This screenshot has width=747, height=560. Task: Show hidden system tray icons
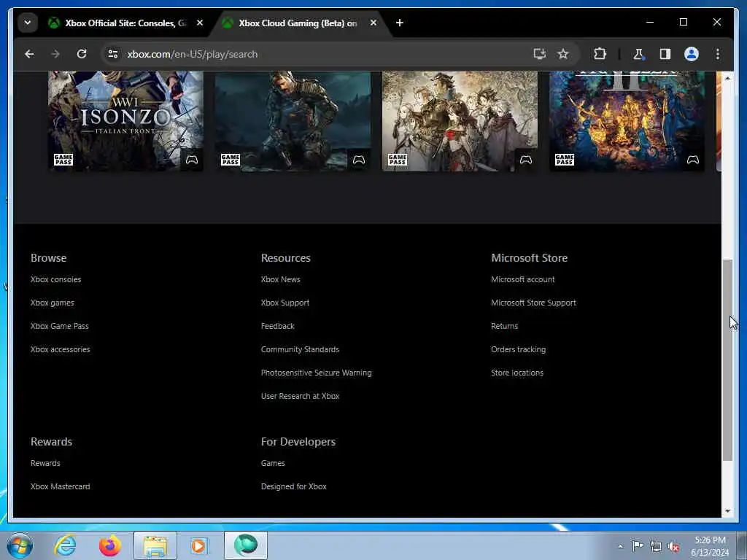pyautogui.click(x=620, y=547)
